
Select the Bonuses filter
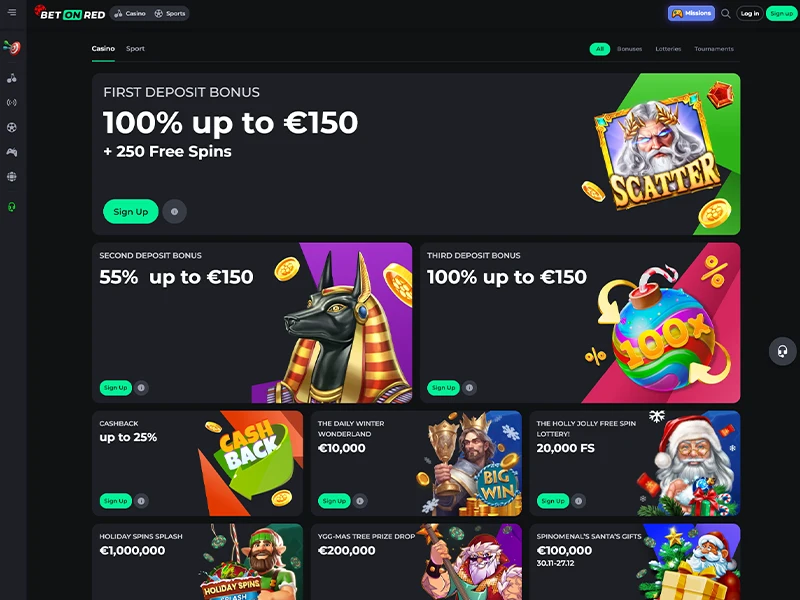[x=630, y=49]
